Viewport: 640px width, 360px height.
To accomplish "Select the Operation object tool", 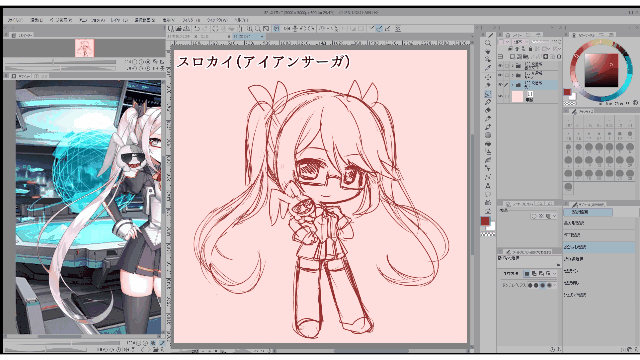I will 488,59.
